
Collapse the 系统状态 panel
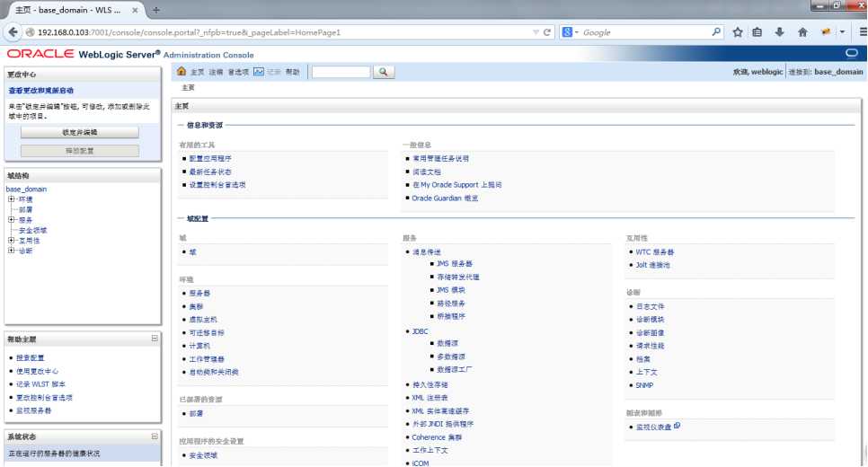pos(155,436)
